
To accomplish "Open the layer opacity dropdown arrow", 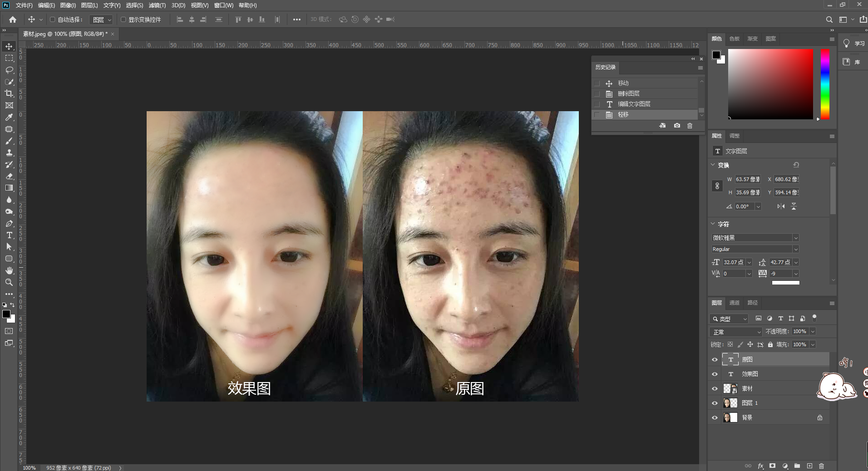I will [813, 332].
